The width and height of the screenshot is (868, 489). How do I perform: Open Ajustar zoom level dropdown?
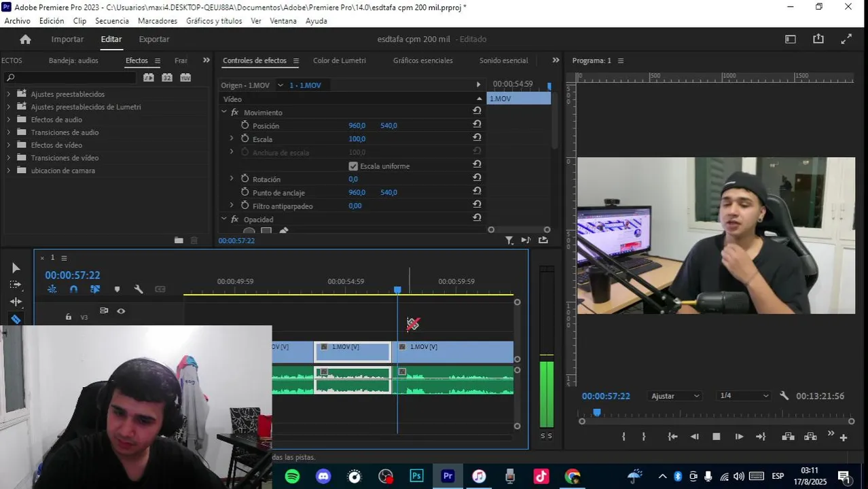point(674,396)
